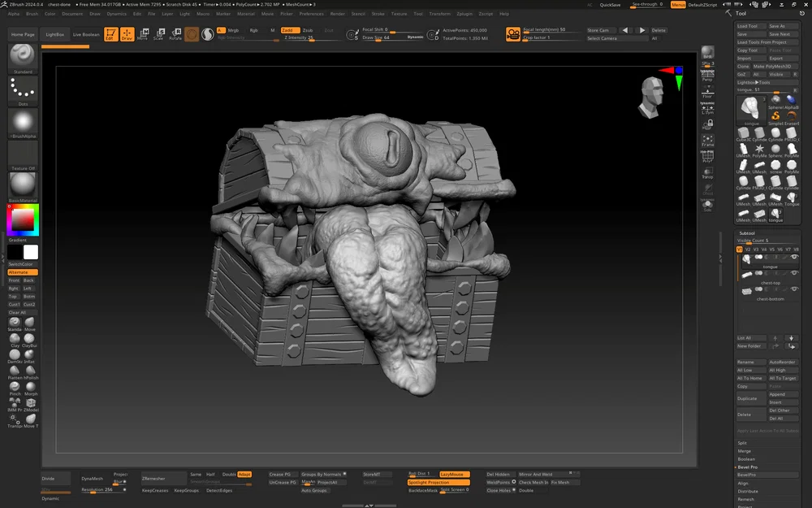Choose the Pinch brush
The width and height of the screenshot is (812, 508).
tap(15, 387)
